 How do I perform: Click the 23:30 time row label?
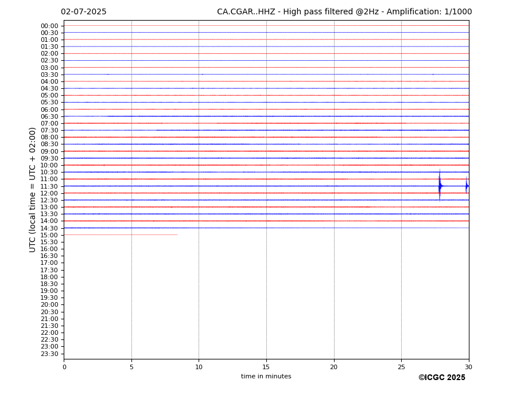pyautogui.click(x=49, y=354)
